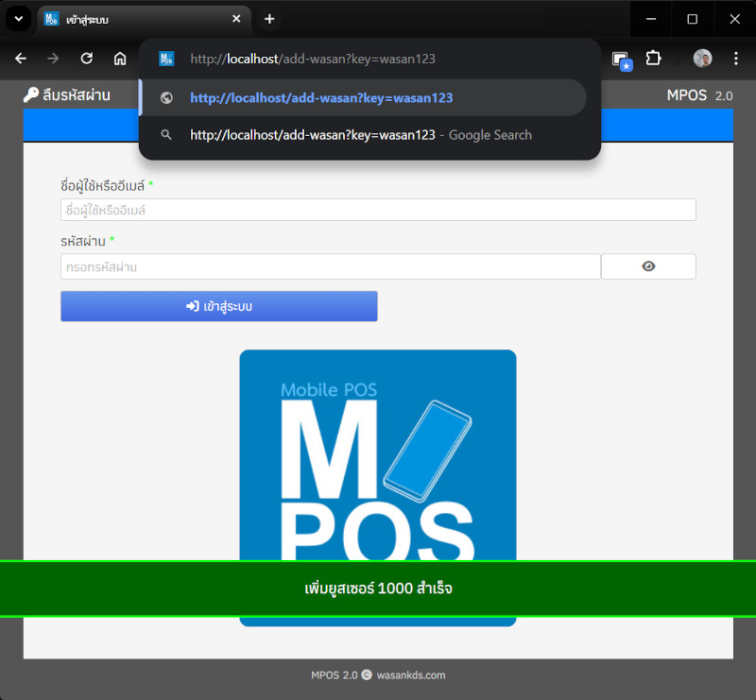Go to the browser home page
756x700 pixels.
tap(120, 59)
